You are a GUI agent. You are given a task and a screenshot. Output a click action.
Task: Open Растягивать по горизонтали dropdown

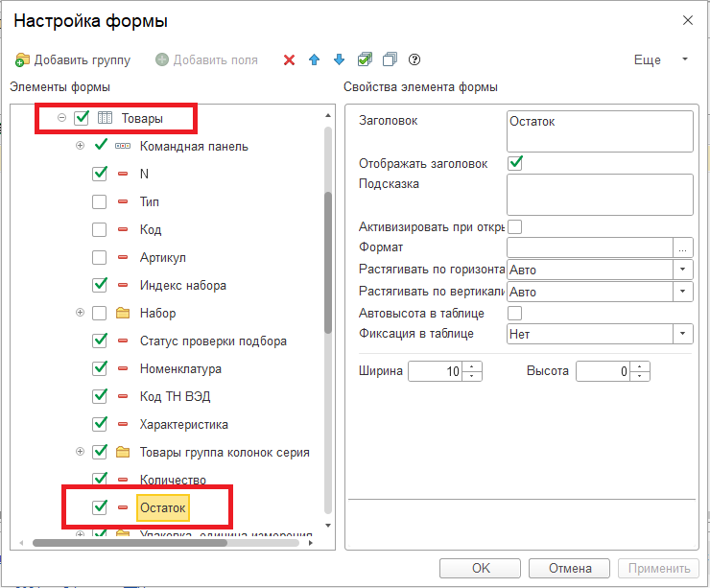coord(683,270)
